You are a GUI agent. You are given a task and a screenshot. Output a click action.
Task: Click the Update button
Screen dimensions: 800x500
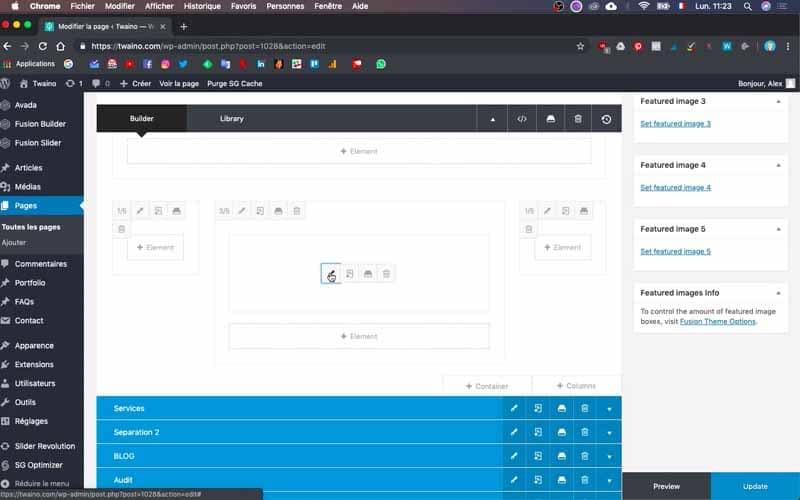(755, 486)
